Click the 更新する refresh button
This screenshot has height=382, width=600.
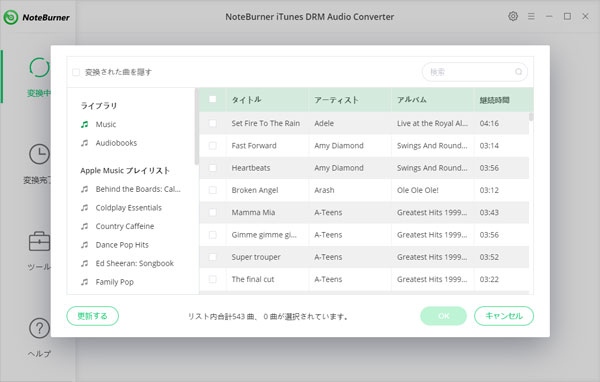pyautogui.click(x=93, y=316)
